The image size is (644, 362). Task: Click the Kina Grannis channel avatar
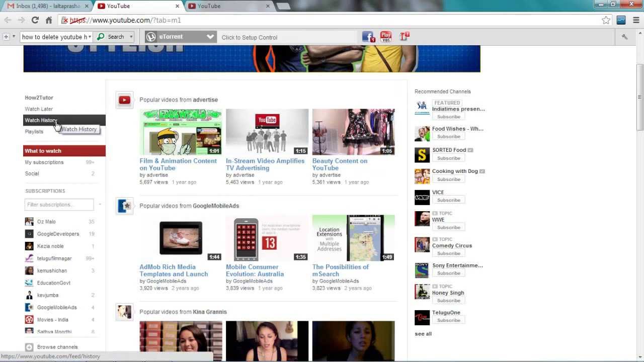coord(124,312)
